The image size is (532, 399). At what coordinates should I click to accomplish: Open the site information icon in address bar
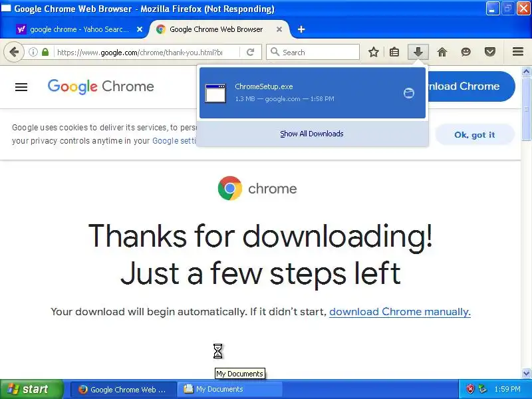tap(33, 53)
